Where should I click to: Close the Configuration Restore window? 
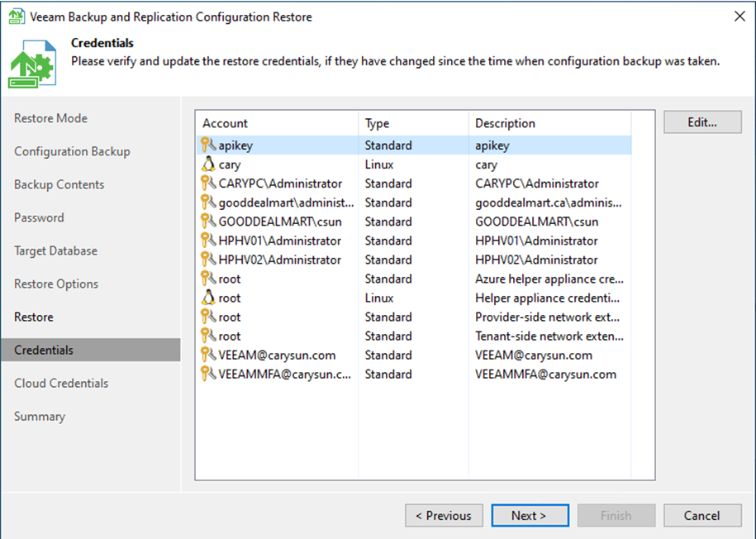(x=739, y=17)
